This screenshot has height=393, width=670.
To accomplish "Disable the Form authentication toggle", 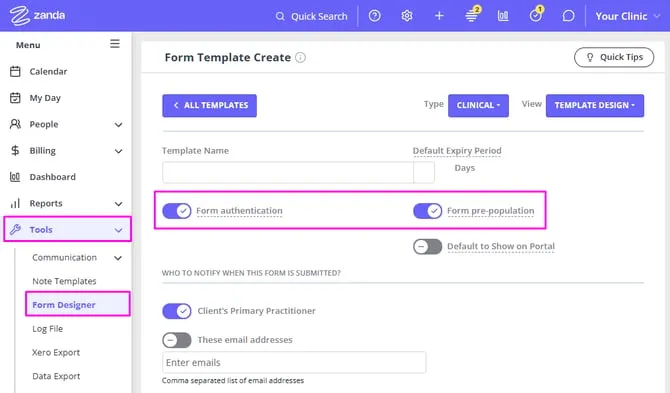I will pos(176,211).
